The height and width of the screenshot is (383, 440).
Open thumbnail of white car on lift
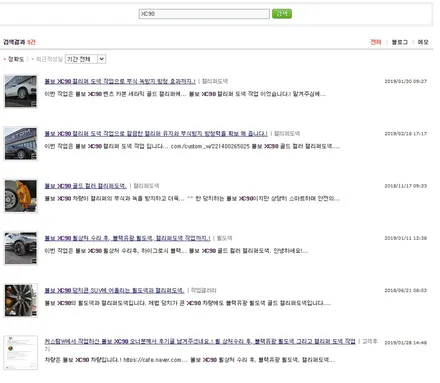tap(21, 91)
